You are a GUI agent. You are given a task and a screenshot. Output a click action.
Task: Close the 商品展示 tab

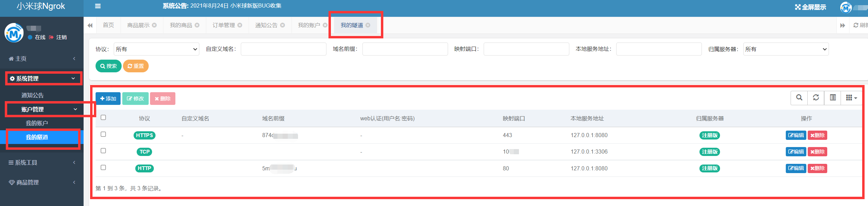tap(154, 25)
